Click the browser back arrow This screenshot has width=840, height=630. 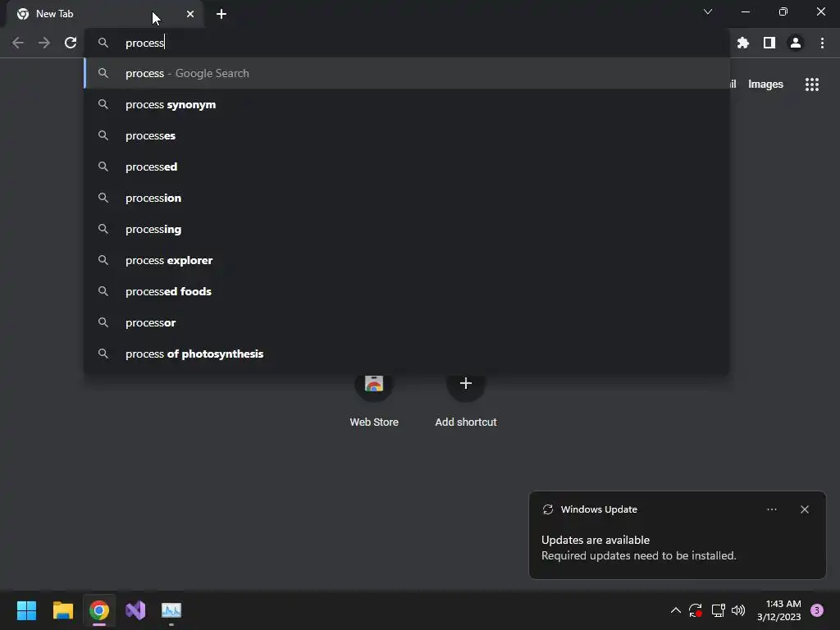click(18, 43)
